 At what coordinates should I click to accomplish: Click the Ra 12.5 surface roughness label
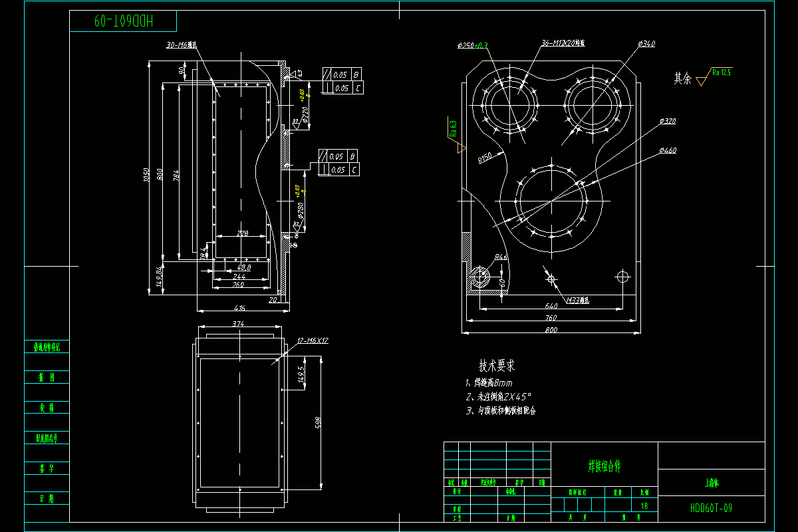click(721, 72)
